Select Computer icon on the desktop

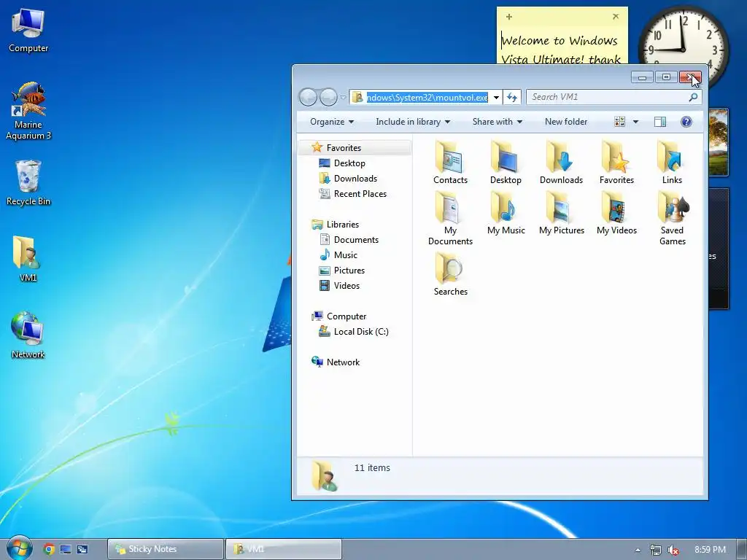tap(28, 31)
